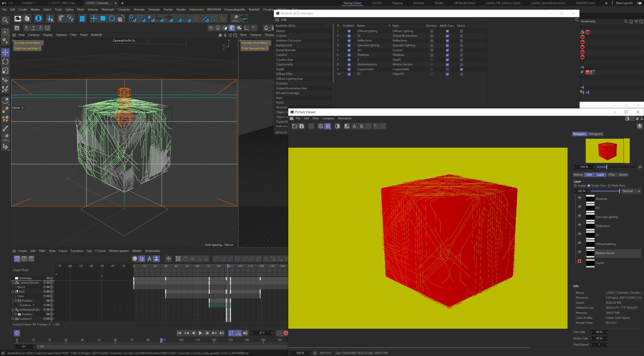Click the Picture Viewer save image icon

302,126
